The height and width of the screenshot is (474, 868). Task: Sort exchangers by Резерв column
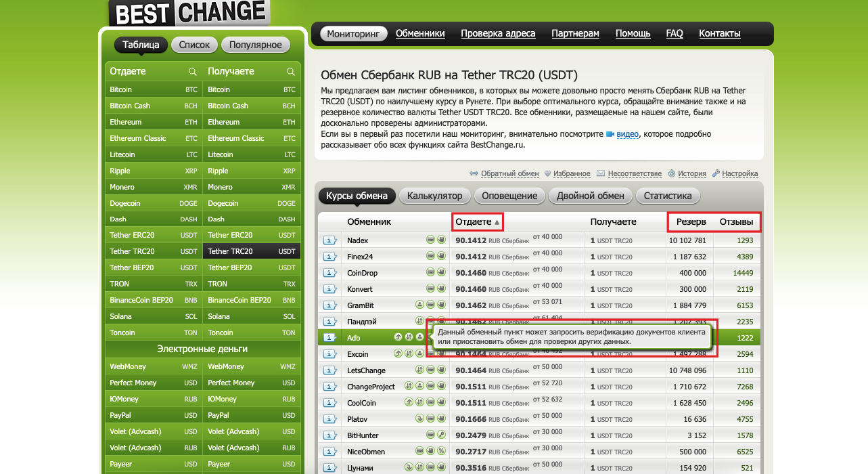[x=691, y=222]
